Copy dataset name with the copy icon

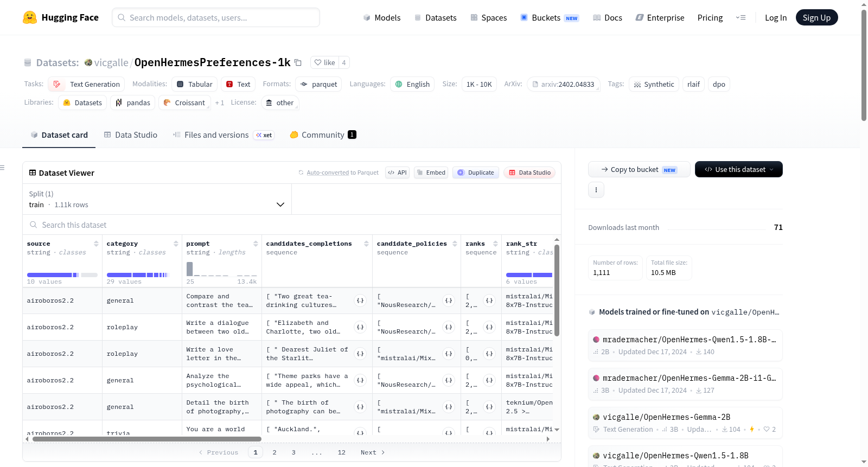pyautogui.click(x=298, y=62)
